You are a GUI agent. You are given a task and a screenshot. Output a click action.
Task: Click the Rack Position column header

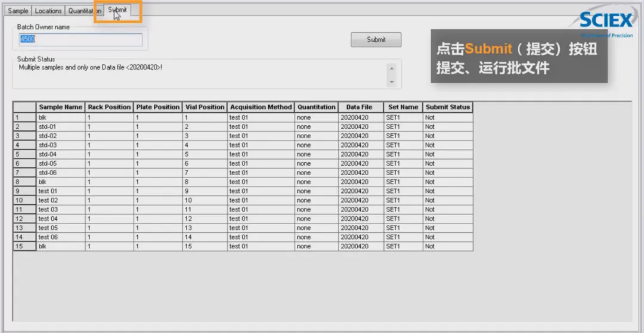point(109,107)
